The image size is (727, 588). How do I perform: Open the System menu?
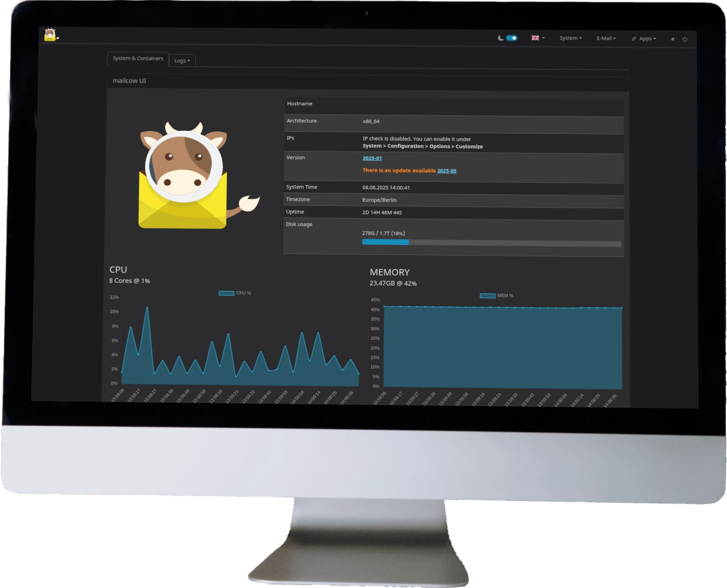click(570, 38)
